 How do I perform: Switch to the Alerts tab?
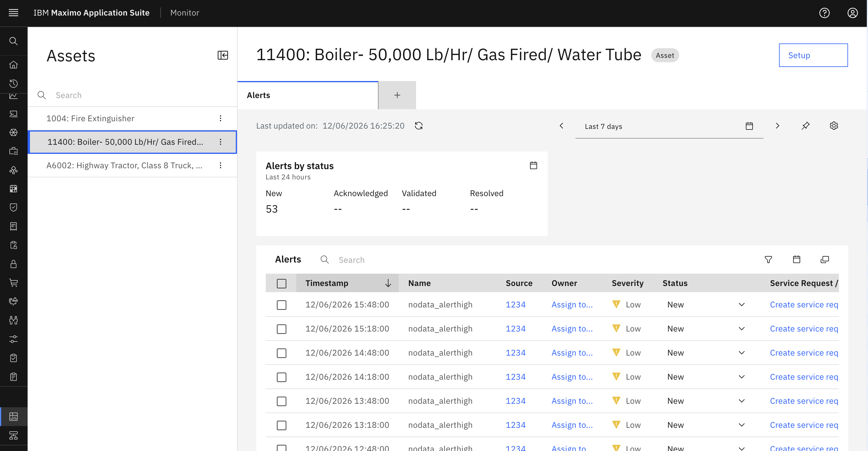point(308,95)
